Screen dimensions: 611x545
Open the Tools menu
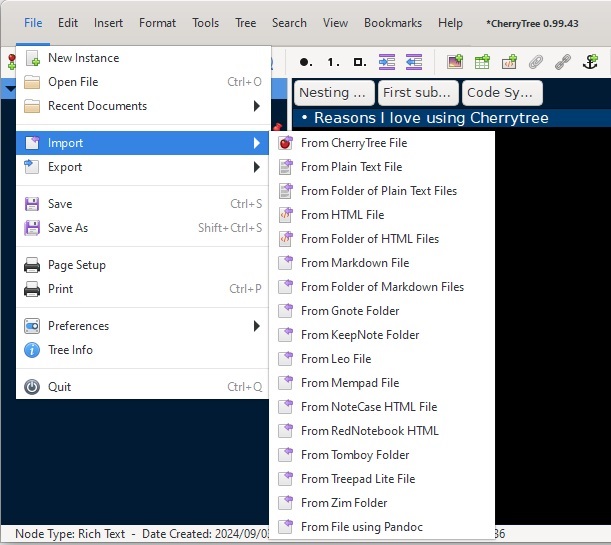tap(205, 23)
